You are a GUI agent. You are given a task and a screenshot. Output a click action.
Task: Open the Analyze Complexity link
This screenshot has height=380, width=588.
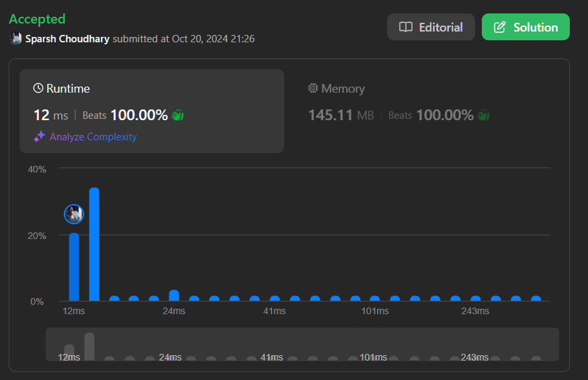click(93, 137)
